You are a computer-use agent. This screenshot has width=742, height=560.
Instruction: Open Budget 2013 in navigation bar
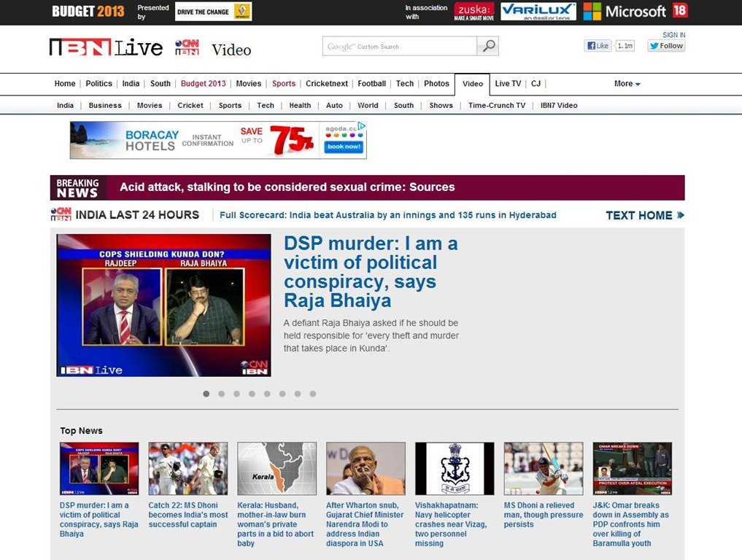click(204, 84)
